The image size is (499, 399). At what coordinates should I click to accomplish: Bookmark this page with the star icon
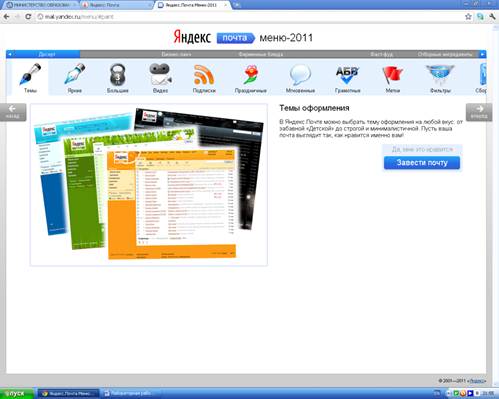468,16
